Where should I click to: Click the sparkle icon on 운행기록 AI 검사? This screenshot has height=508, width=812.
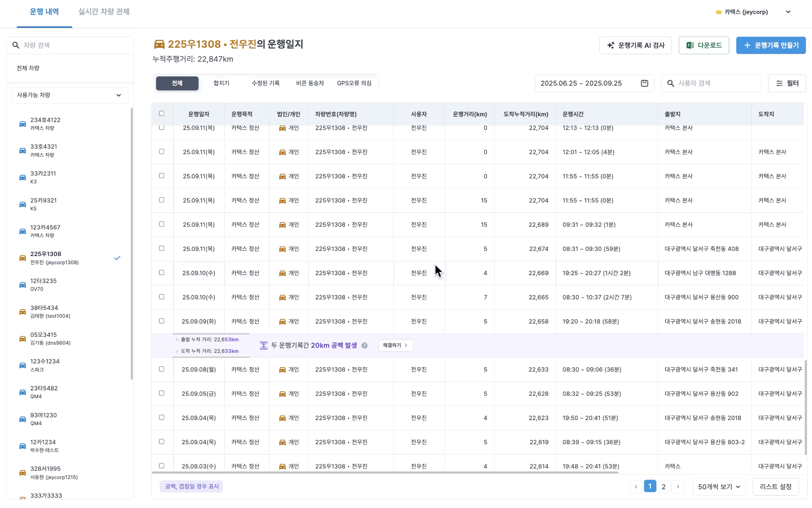click(611, 46)
